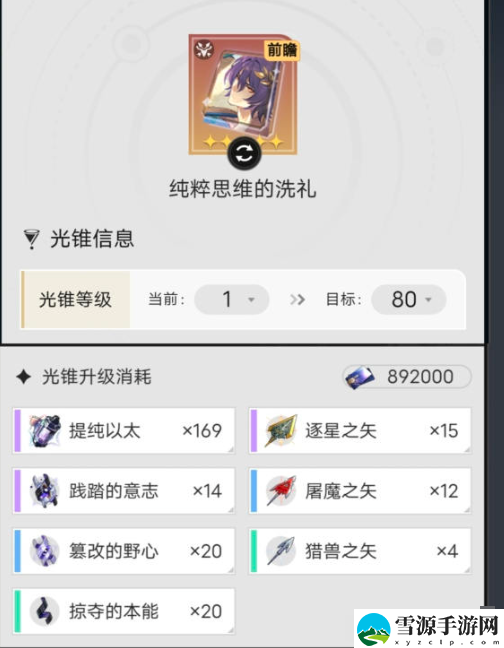Click the light cone name 纯粹思维的洗礼
Screen dimensions: 504x648
242,189
